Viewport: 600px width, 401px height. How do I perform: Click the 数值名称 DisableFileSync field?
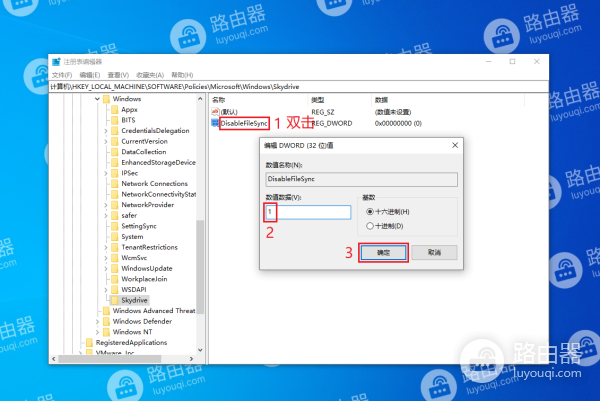tap(361, 179)
